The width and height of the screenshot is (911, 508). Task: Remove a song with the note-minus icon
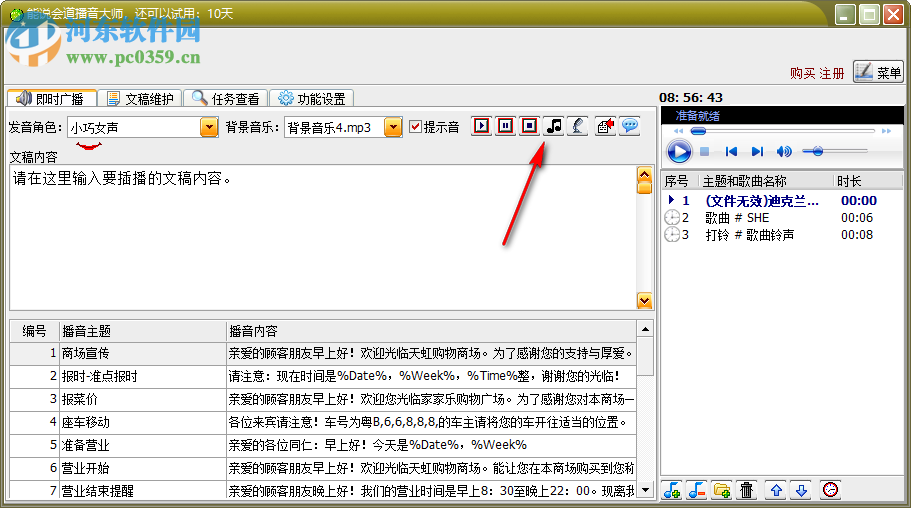[697, 491]
